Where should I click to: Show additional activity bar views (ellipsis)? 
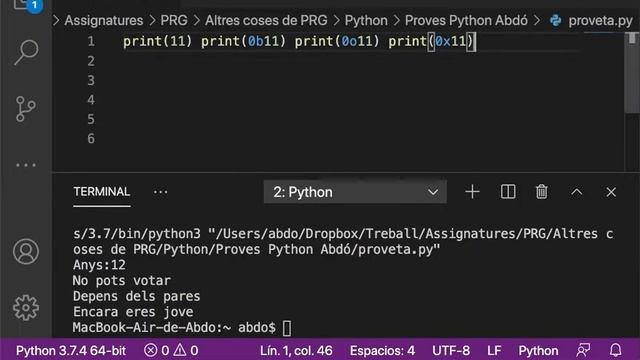pyautogui.click(x=26, y=165)
